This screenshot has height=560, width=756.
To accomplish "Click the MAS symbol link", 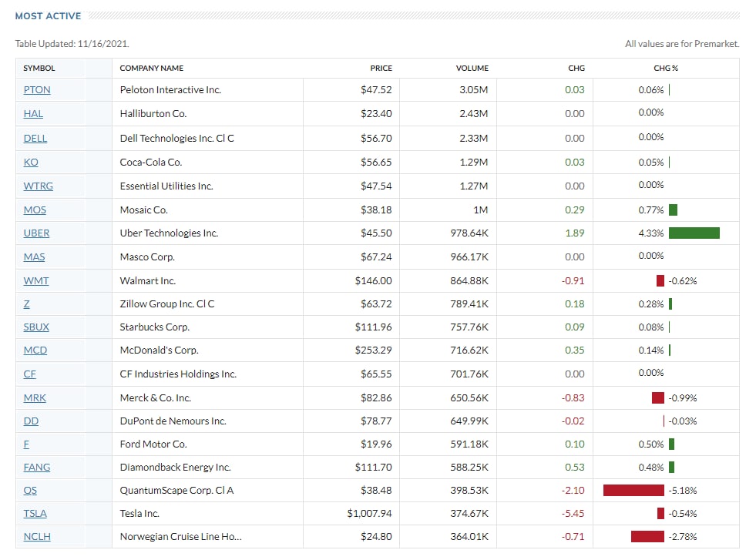I will (34, 257).
